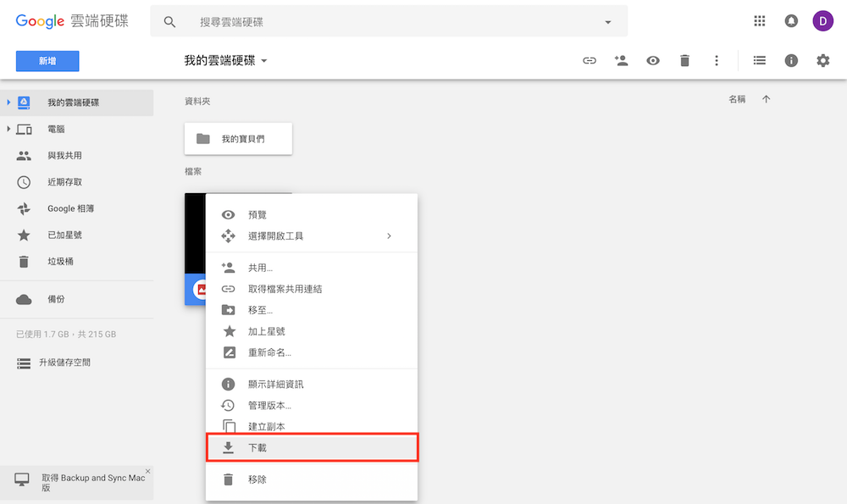
Task: Choose 移除 from the context menu
Action: point(312,479)
